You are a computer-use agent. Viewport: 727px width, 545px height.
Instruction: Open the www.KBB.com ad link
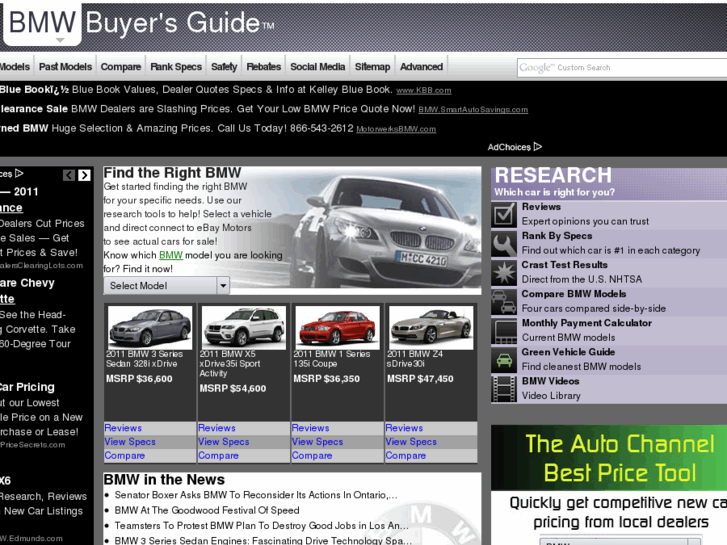tap(424, 90)
